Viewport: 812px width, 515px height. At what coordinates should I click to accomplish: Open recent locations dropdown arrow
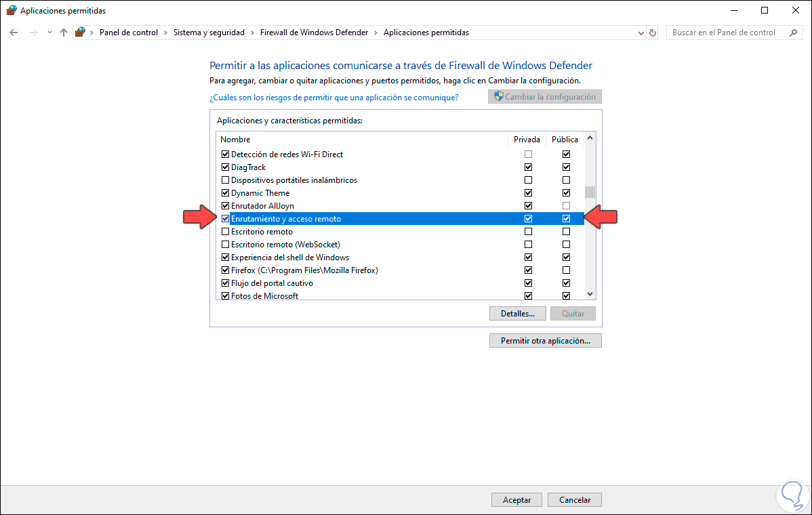[x=49, y=33]
